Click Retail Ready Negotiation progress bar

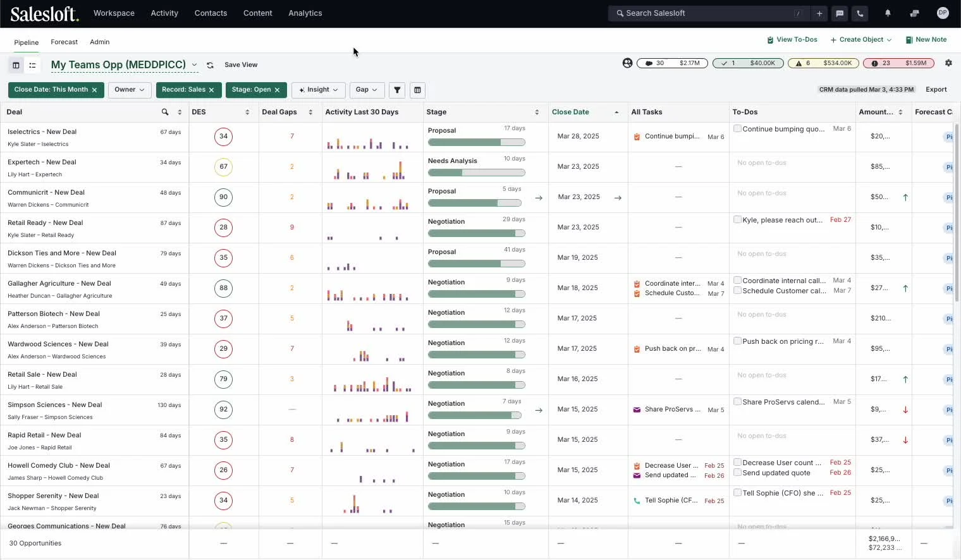tap(477, 233)
